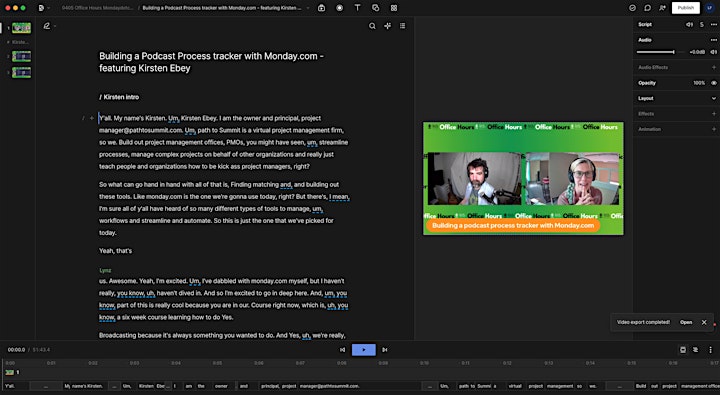
Task: Click the 100% opacity value
Action: click(699, 83)
